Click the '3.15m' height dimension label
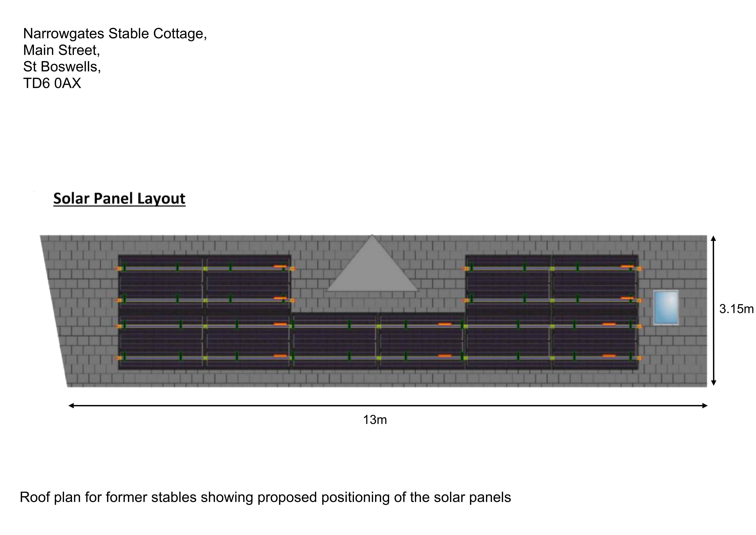 click(x=736, y=309)
